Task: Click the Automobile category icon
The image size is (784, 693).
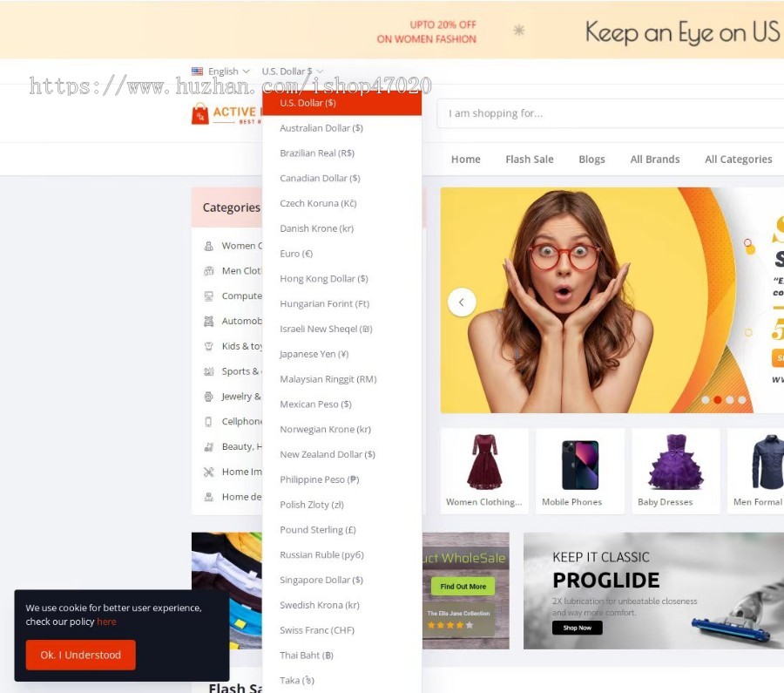Action: coord(208,321)
